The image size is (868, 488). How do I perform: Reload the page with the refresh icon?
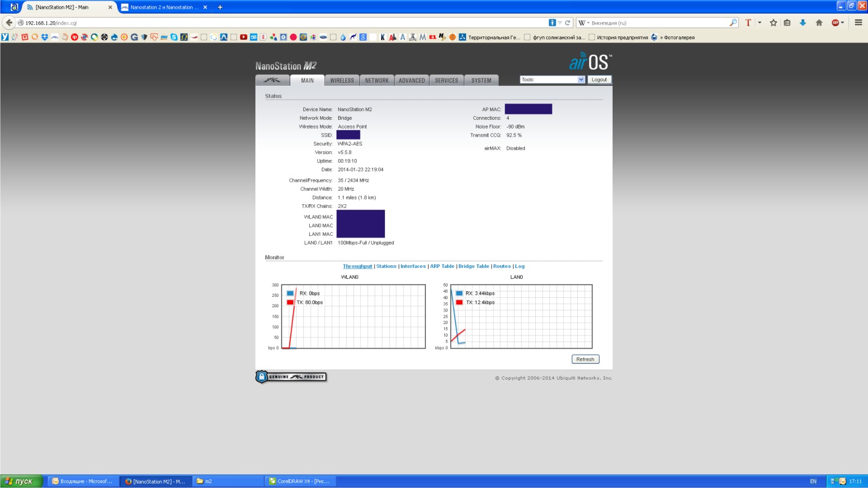[567, 23]
